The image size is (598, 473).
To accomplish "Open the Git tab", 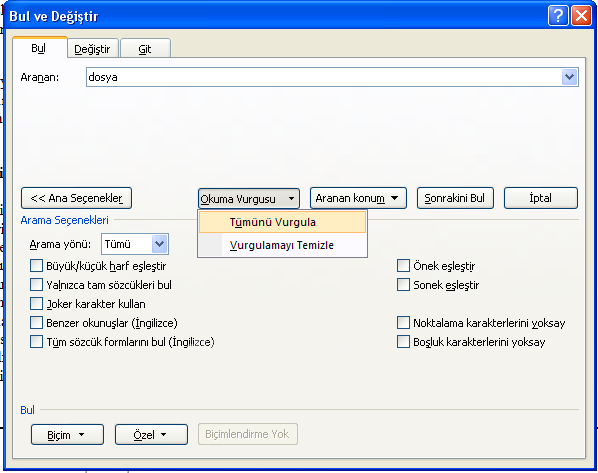I will [145, 49].
